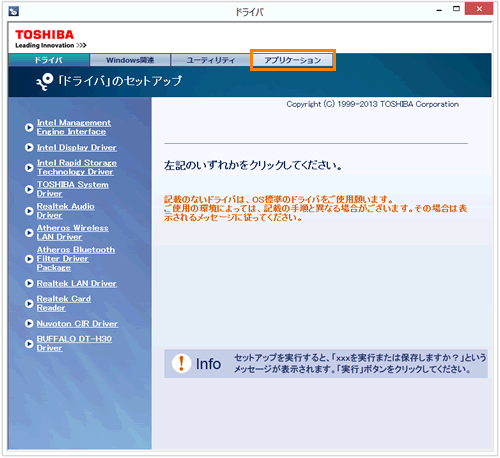Click the 左記のいずれかをクリックしてください text
Screen dimensions: 500x458
(253, 165)
